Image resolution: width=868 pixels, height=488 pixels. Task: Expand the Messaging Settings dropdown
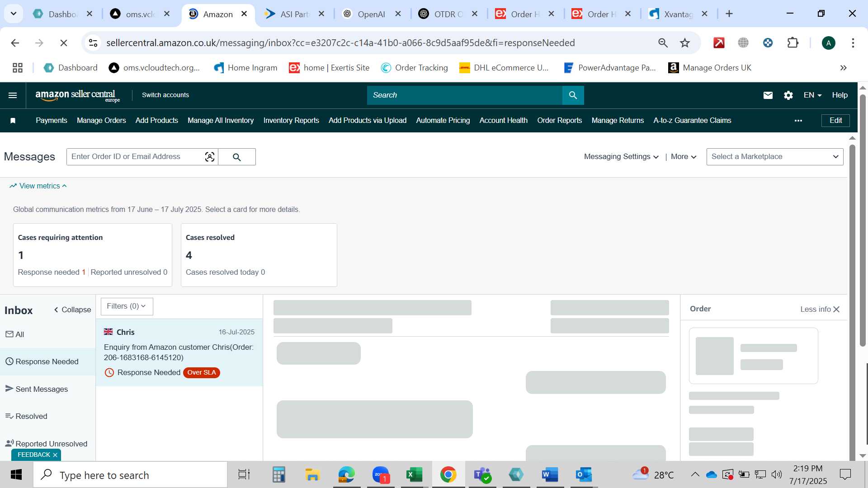pyautogui.click(x=621, y=157)
